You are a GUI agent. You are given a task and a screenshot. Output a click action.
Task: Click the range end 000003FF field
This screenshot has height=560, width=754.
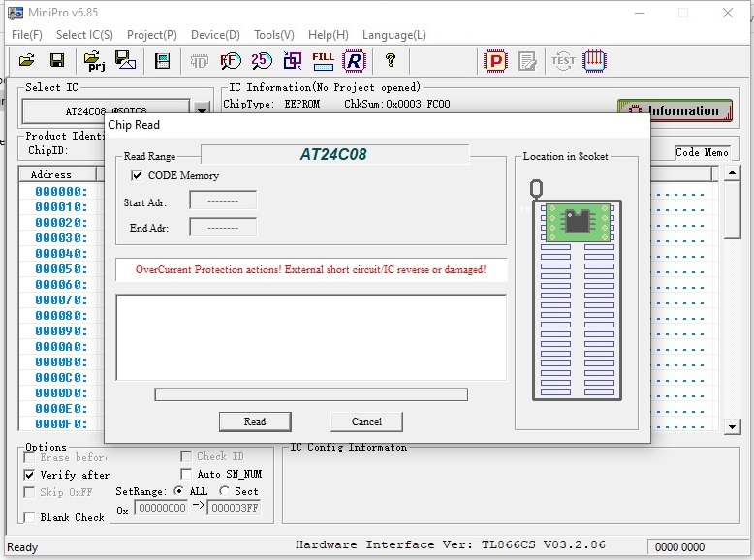(235, 508)
